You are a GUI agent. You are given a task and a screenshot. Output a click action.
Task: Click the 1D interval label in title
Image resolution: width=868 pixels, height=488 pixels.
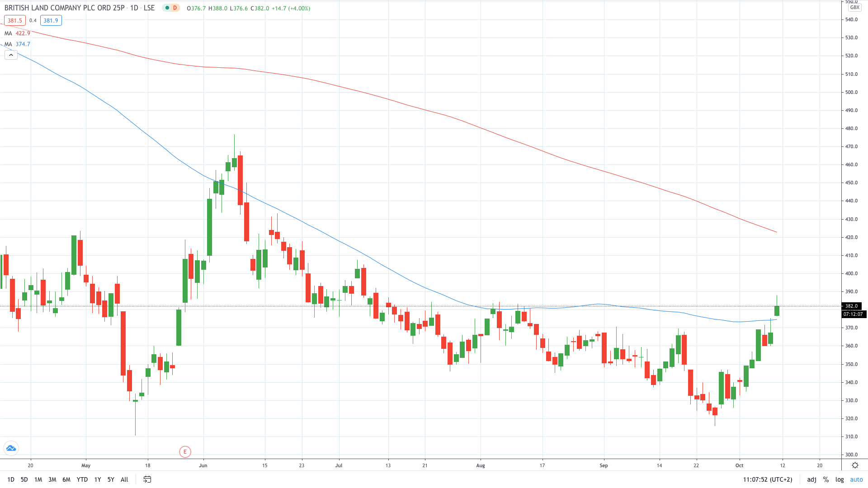pyautogui.click(x=134, y=8)
